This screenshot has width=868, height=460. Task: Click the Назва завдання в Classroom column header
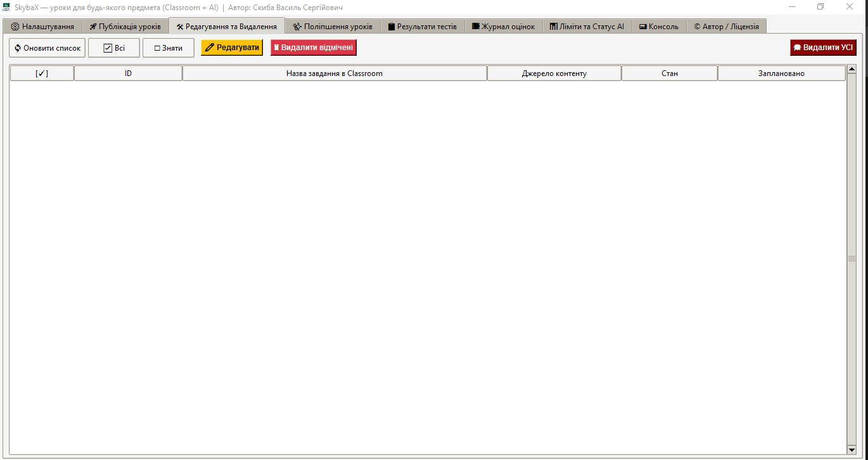click(x=335, y=73)
